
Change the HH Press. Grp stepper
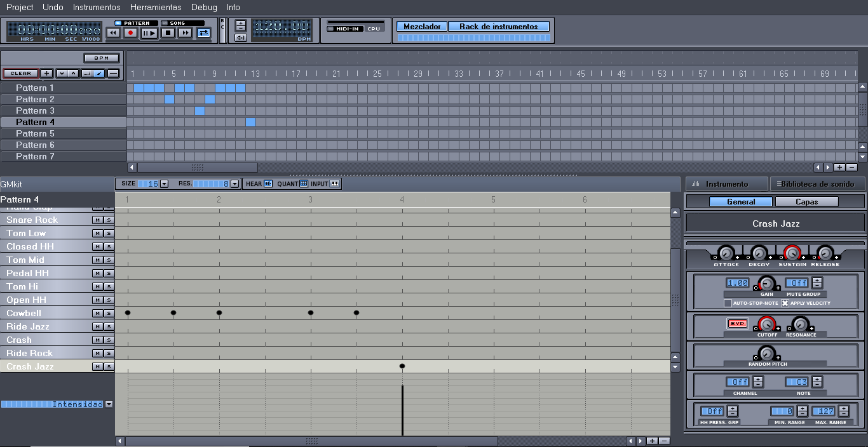(733, 411)
